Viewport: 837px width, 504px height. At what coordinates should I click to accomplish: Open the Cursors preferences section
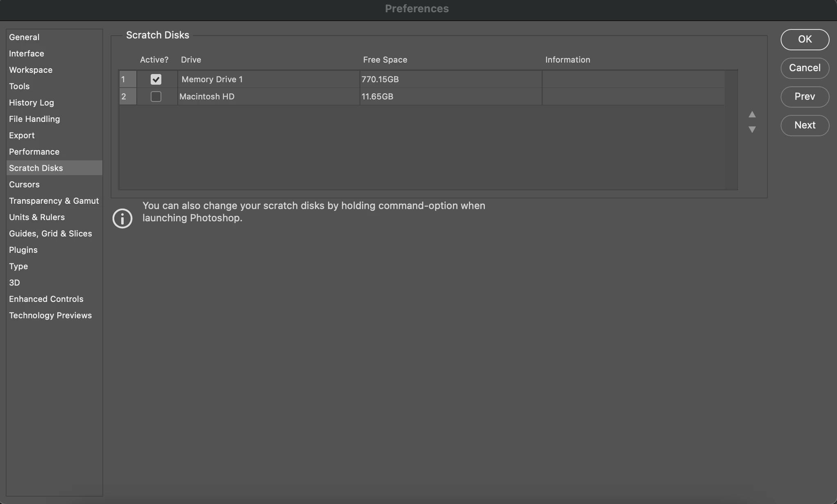coord(24,184)
